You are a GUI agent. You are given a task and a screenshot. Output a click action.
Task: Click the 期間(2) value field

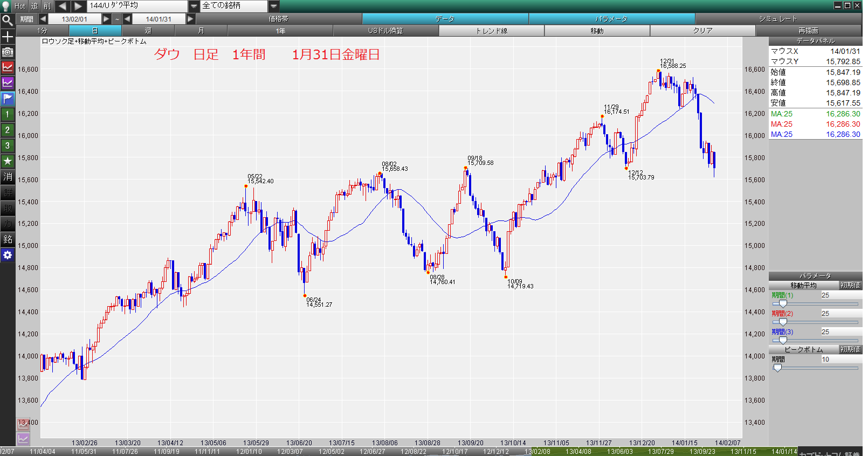click(841, 314)
